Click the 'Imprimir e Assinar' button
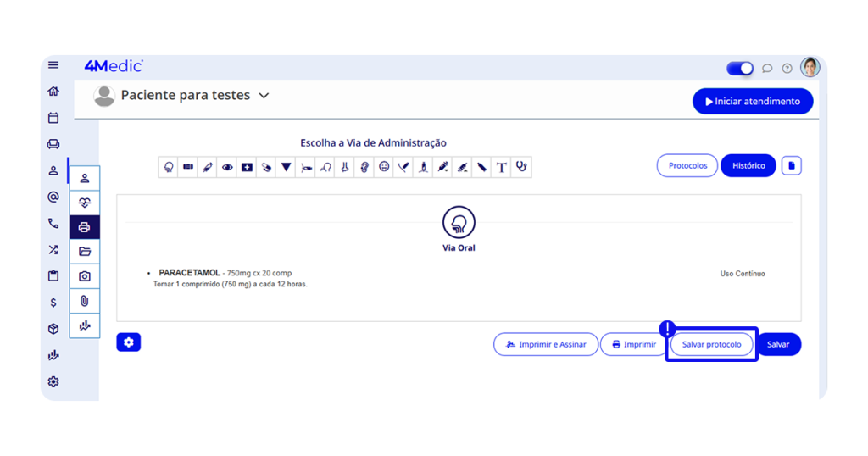This screenshot has width=868, height=456. pyautogui.click(x=545, y=344)
